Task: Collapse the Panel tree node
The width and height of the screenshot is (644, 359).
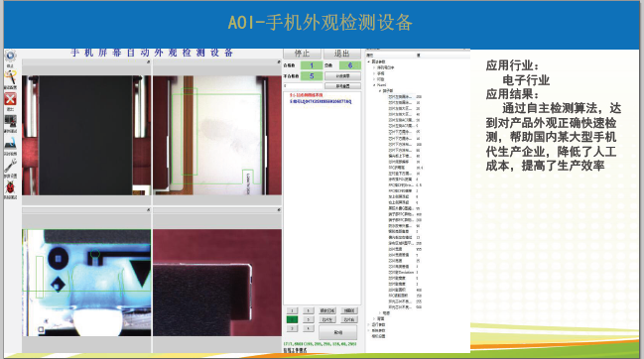Action: pos(374,85)
